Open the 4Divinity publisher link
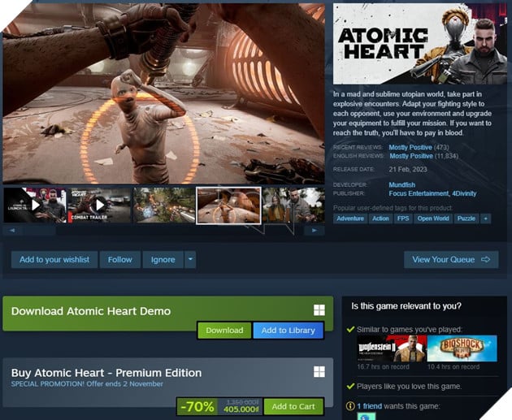The width and height of the screenshot is (512, 420). tap(464, 193)
